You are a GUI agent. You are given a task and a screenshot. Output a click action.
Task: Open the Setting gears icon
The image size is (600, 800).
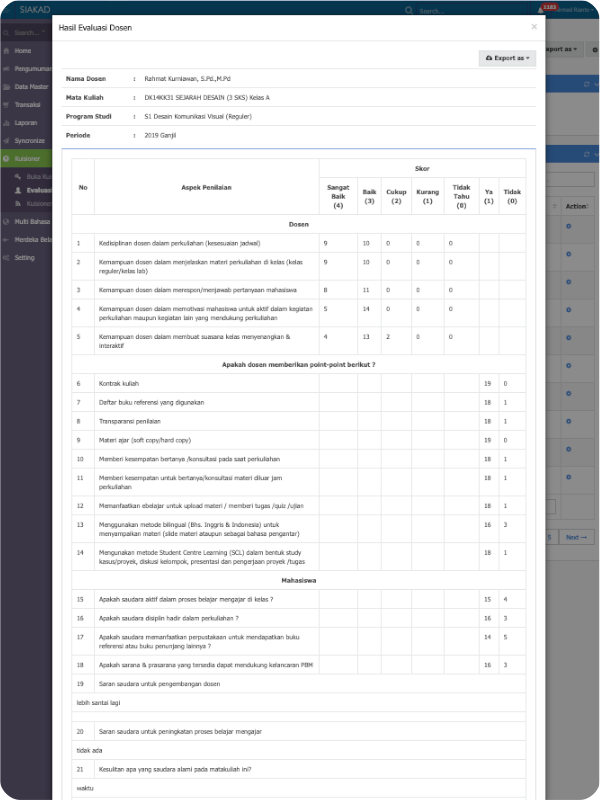7,257
